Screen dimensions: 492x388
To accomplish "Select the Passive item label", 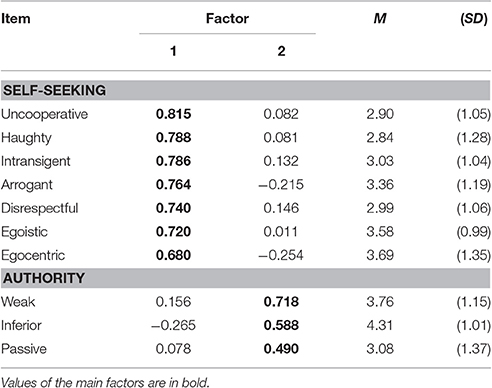I will tap(24, 349).
